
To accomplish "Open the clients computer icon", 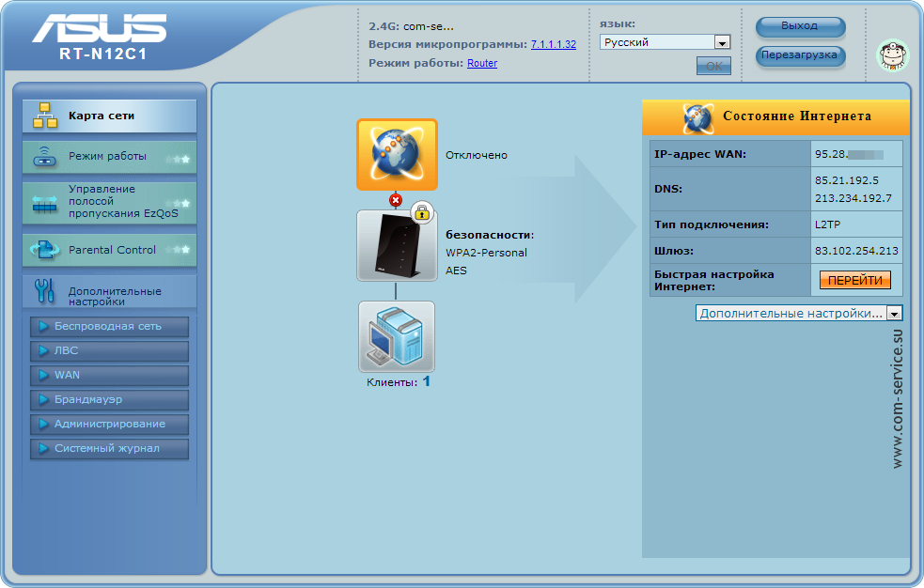I will 396,337.
